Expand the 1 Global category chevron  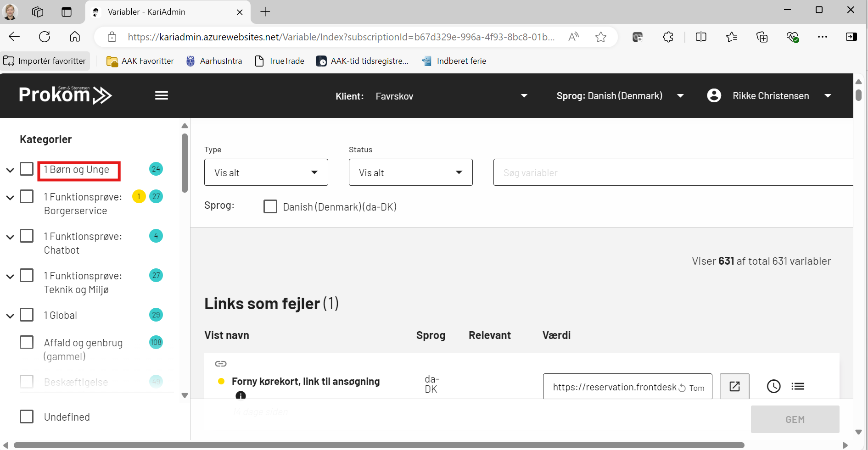pos(10,316)
